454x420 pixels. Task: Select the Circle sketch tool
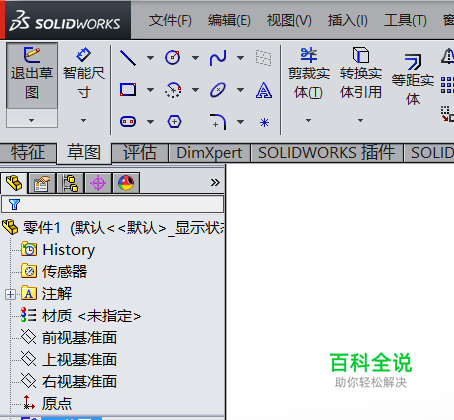(173, 58)
